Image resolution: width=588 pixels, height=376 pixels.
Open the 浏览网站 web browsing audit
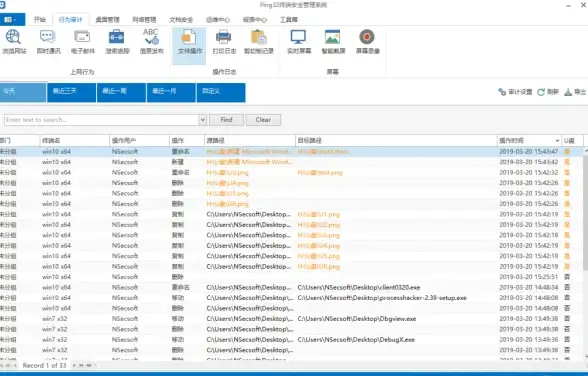point(14,42)
